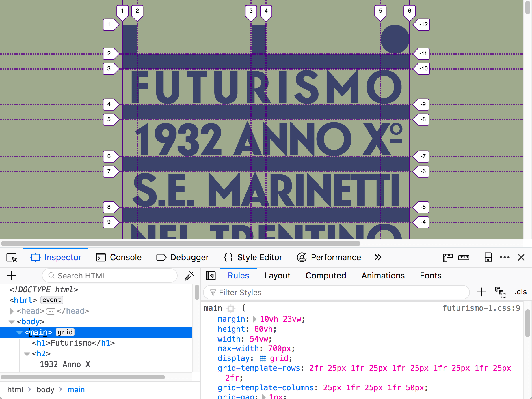Create a new node with the plus button
532x399 pixels.
tap(12, 276)
